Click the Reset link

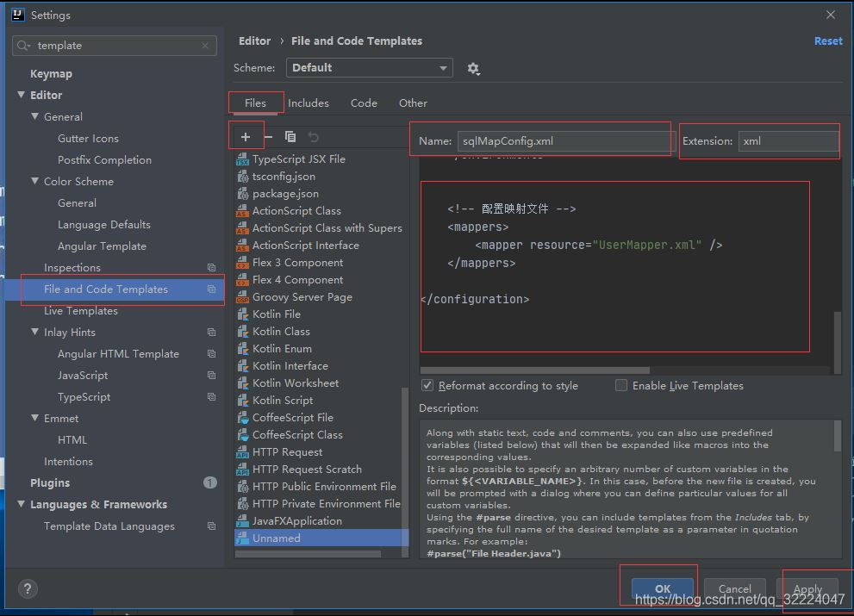827,41
